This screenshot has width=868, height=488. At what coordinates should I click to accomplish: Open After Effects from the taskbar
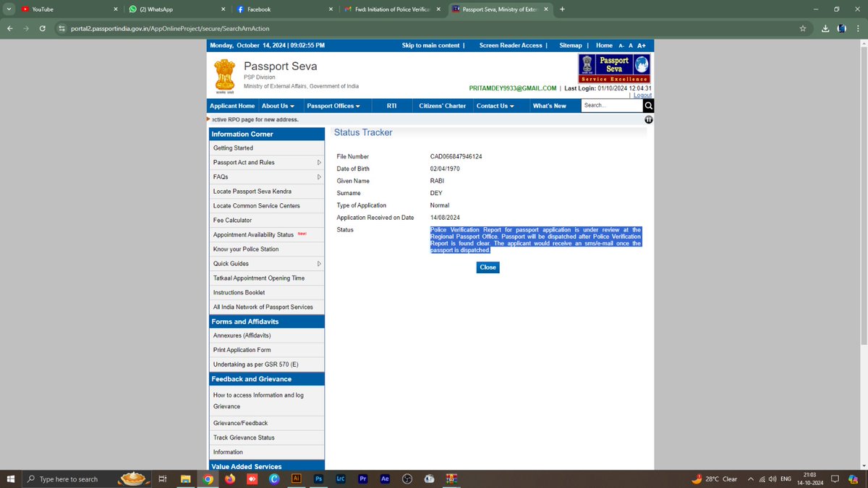(385, 479)
